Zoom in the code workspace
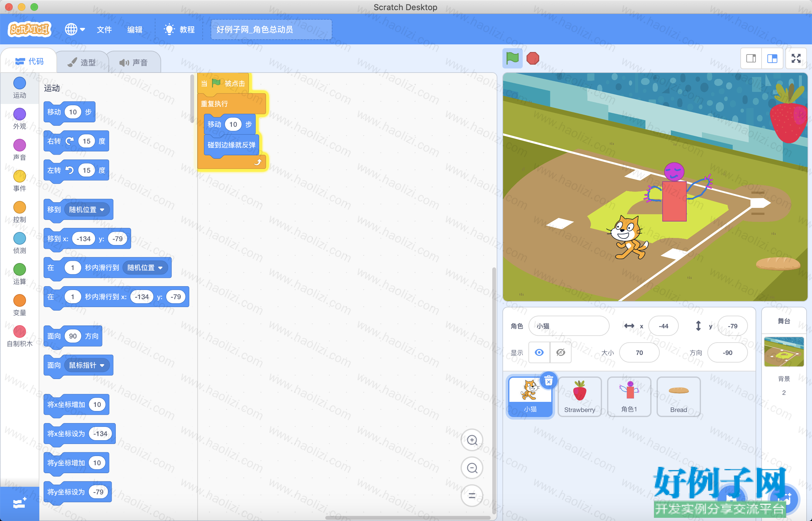Image resolution: width=812 pixels, height=521 pixels. click(472, 440)
